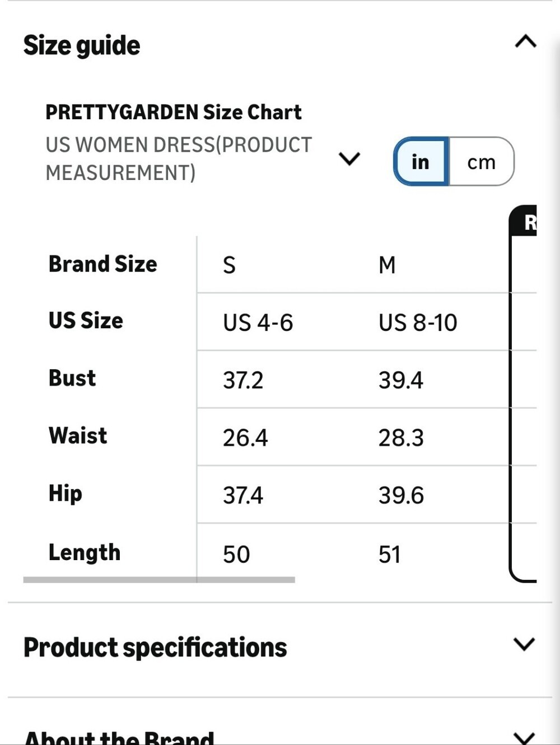Click the Hip row label
Image resolution: width=560 pixels, height=745 pixels.
66,494
